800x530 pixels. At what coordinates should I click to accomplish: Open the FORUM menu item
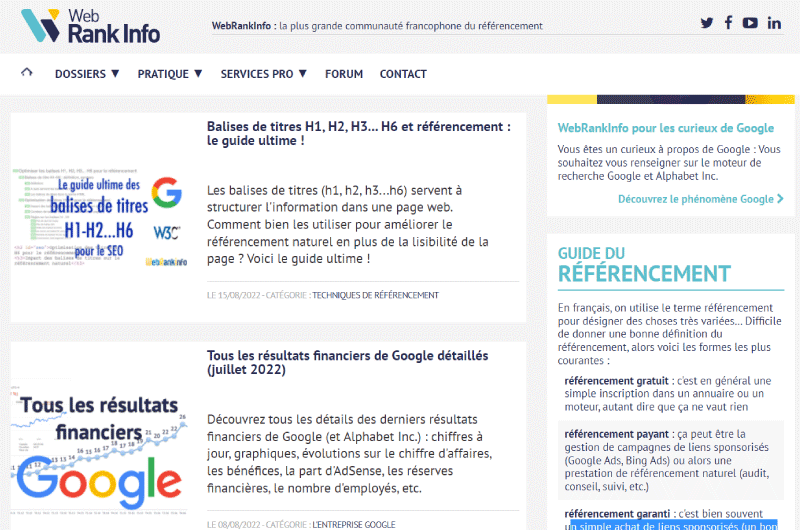[344, 74]
